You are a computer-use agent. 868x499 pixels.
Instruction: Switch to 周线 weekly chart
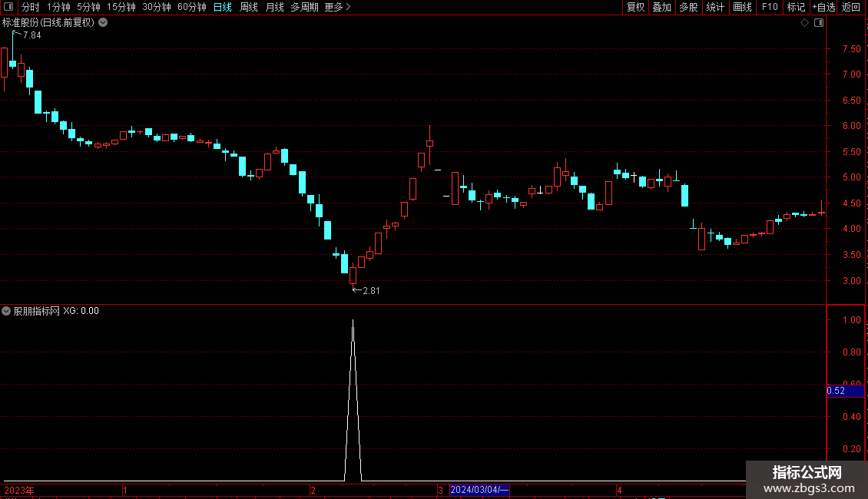249,7
